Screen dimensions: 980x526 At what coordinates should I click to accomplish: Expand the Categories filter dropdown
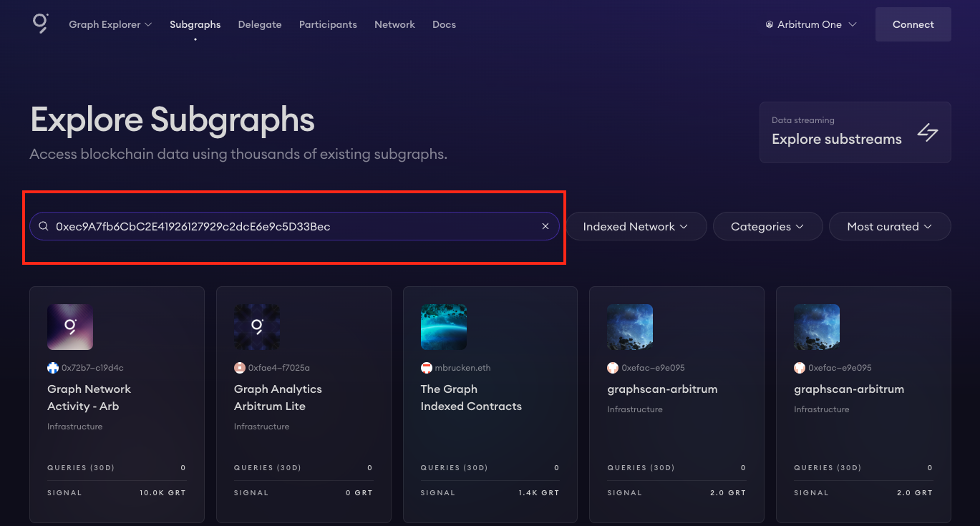767,226
